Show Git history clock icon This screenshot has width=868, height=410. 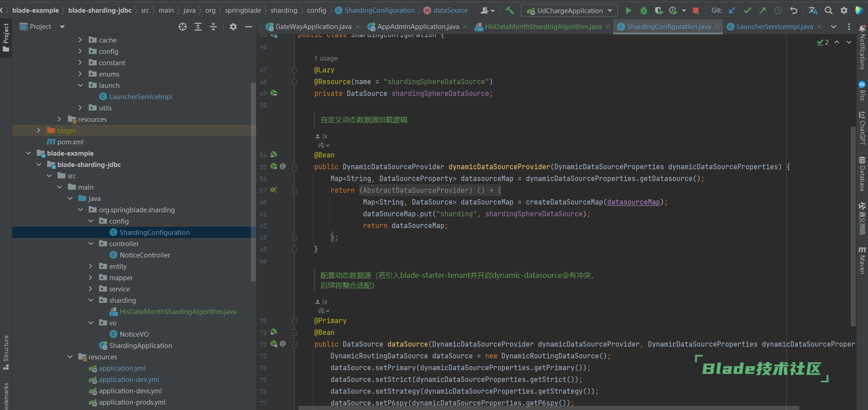[778, 10]
